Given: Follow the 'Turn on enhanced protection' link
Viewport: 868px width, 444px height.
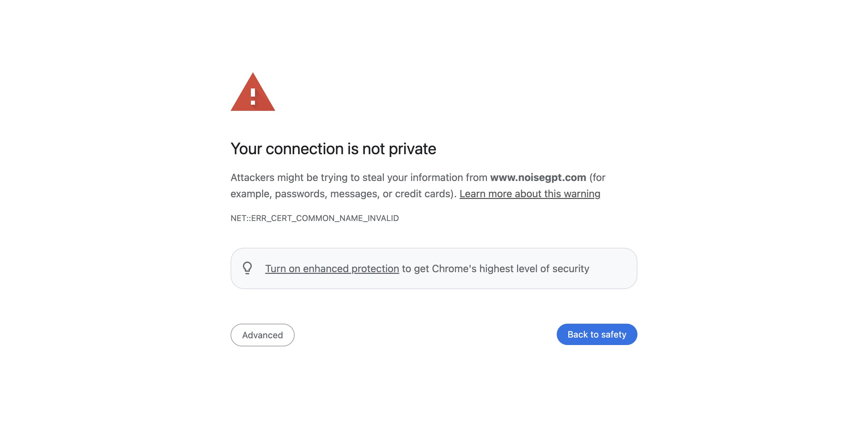Looking at the screenshot, I should (x=332, y=268).
